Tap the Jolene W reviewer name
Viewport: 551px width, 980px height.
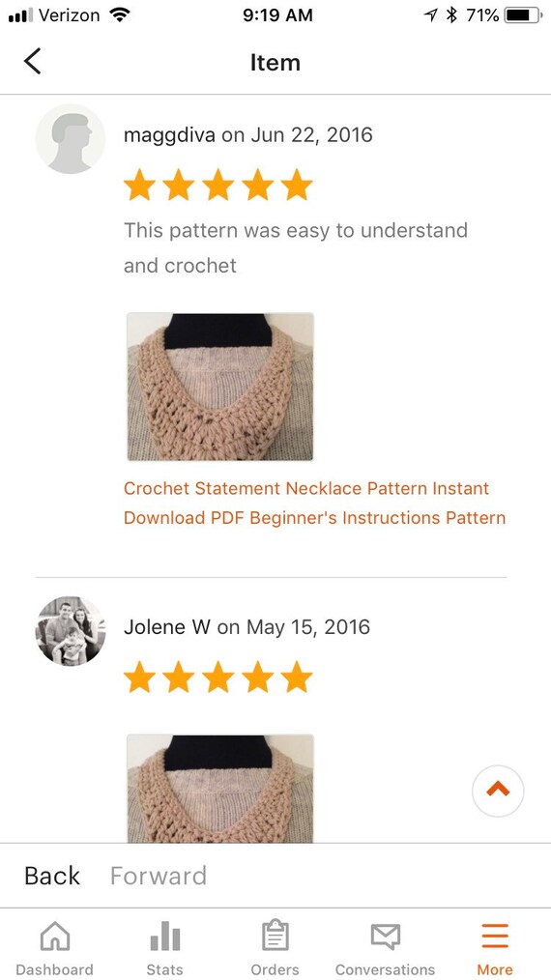tap(167, 627)
